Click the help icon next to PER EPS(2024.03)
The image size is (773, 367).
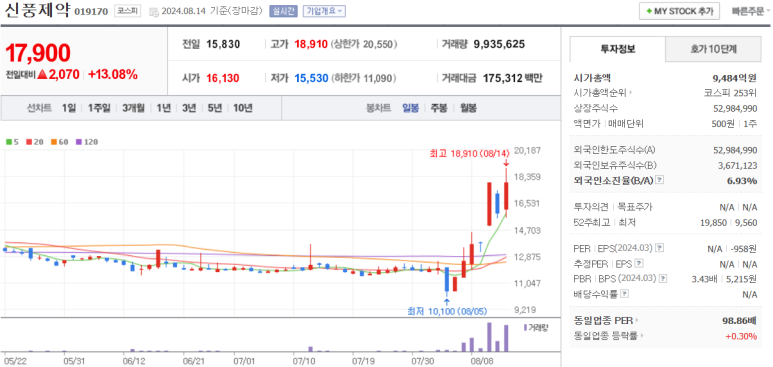tap(660, 248)
